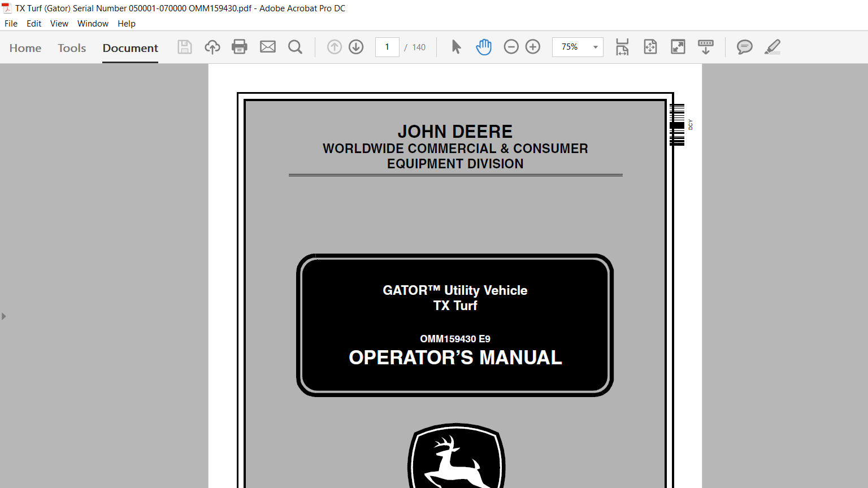Select the highlight text pen
The image size is (868, 488).
(x=772, y=47)
